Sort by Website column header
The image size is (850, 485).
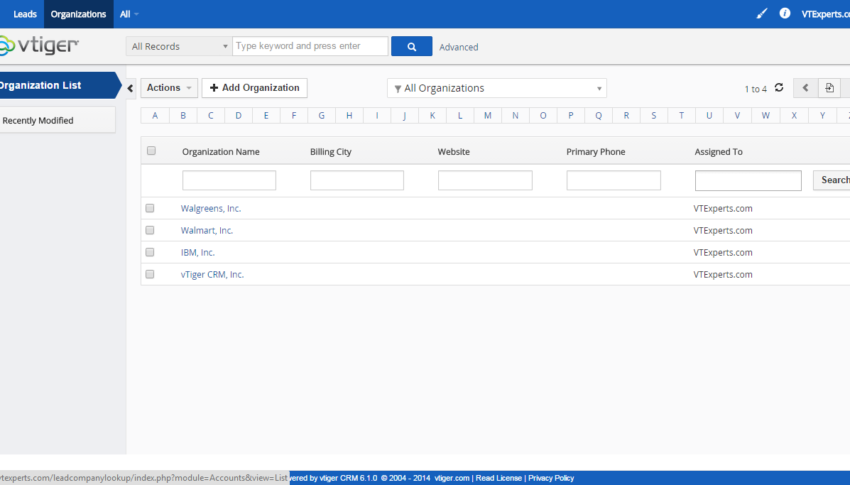(x=454, y=152)
